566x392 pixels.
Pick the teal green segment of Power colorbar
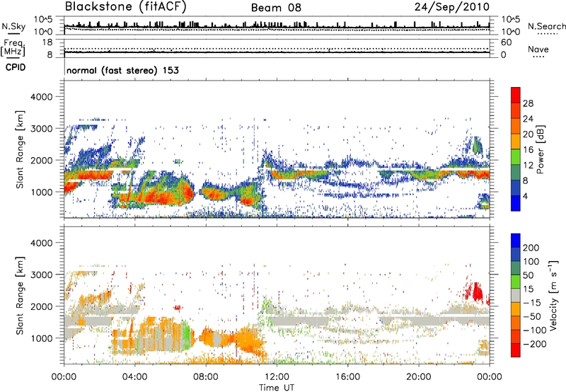coord(516,173)
